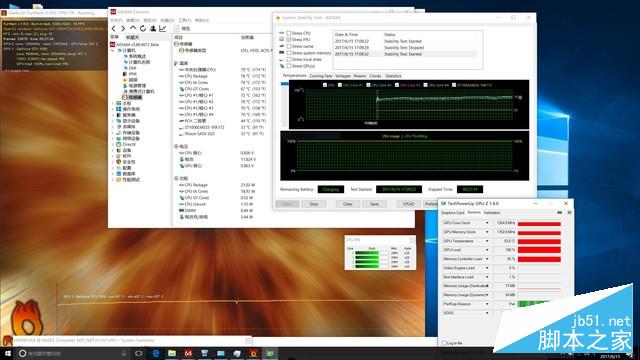Screen dimensions: 640x360
Task: Toggle CPU Core #1 graph checkbox
Action: click(x=340, y=85)
